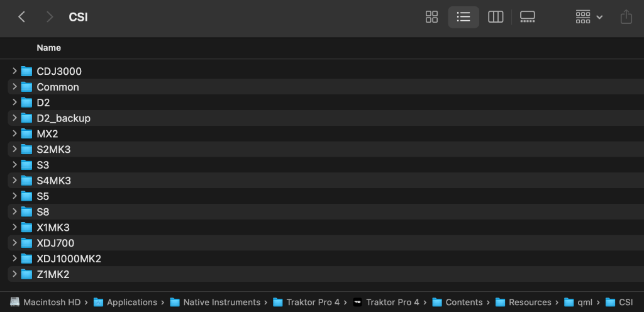
Task: Expand the CDJ3000 folder
Action: pos(14,71)
